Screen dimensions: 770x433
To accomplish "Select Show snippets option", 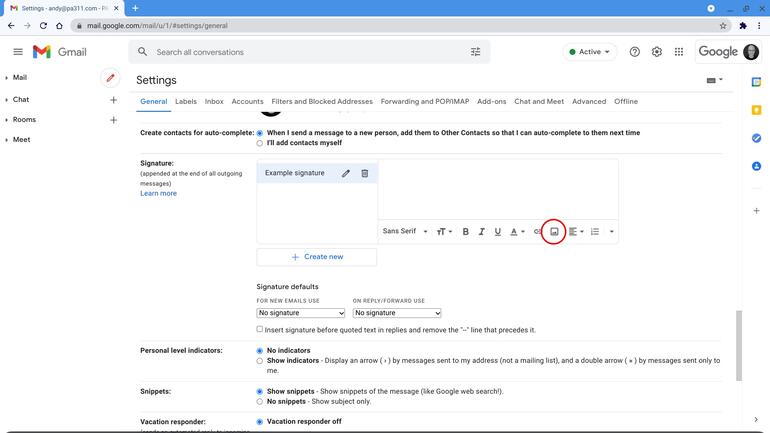I will (x=260, y=392).
